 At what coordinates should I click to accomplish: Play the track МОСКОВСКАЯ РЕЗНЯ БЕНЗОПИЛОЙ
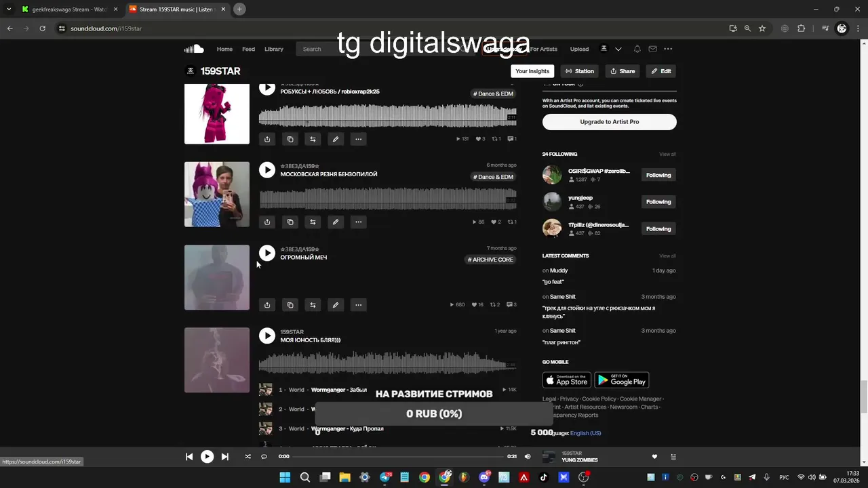267,170
